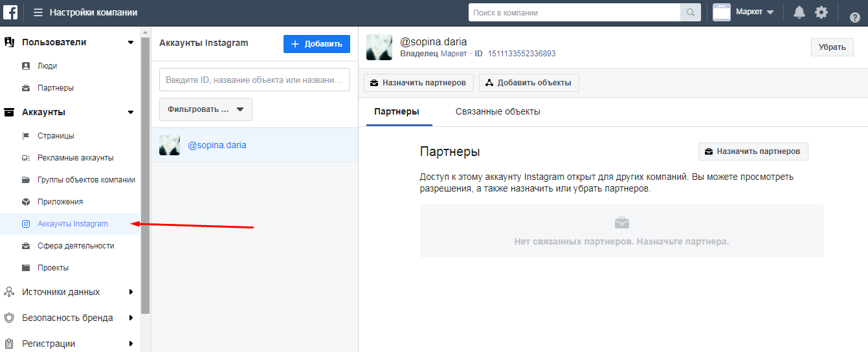Click the ID or name search field
The height and width of the screenshot is (352, 868).
click(x=254, y=80)
